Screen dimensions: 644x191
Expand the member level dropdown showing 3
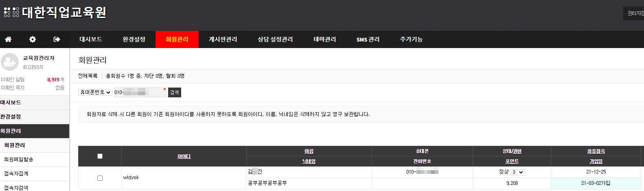(518, 172)
